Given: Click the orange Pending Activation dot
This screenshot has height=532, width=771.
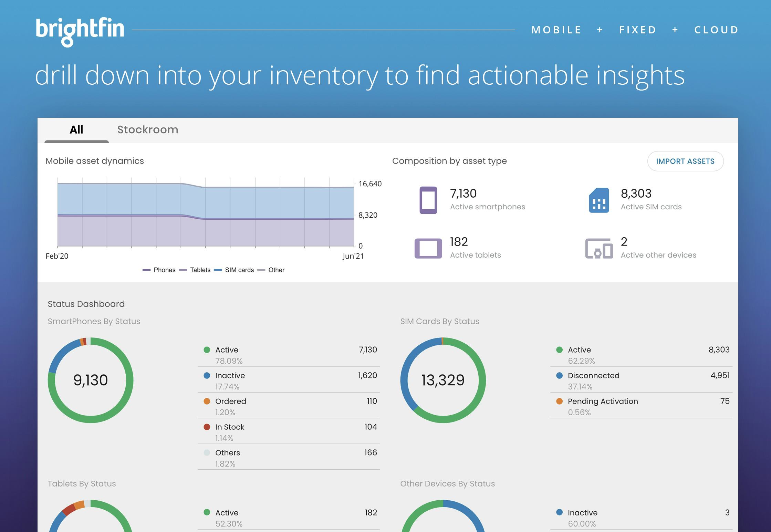Looking at the screenshot, I should click(560, 401).
